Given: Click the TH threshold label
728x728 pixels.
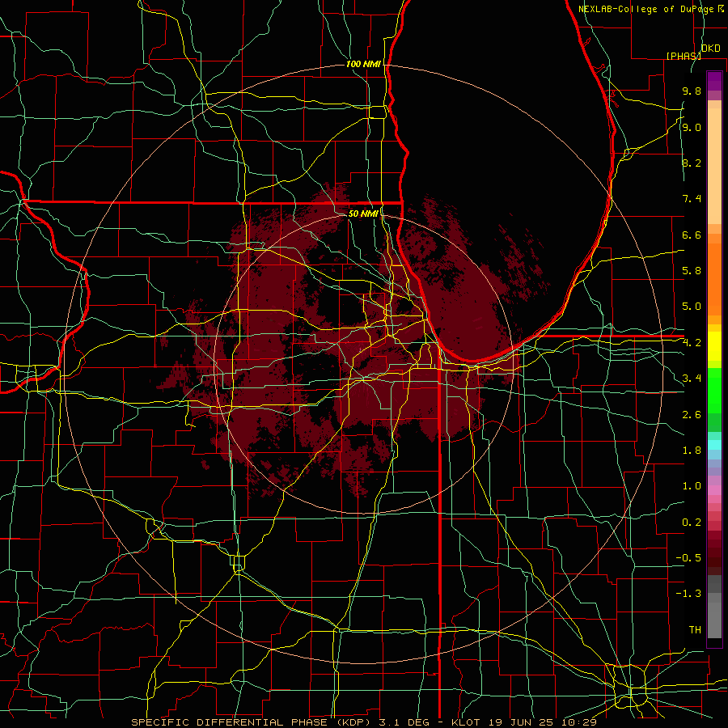Looking at the screenshot, I should (x=695, y=630).
